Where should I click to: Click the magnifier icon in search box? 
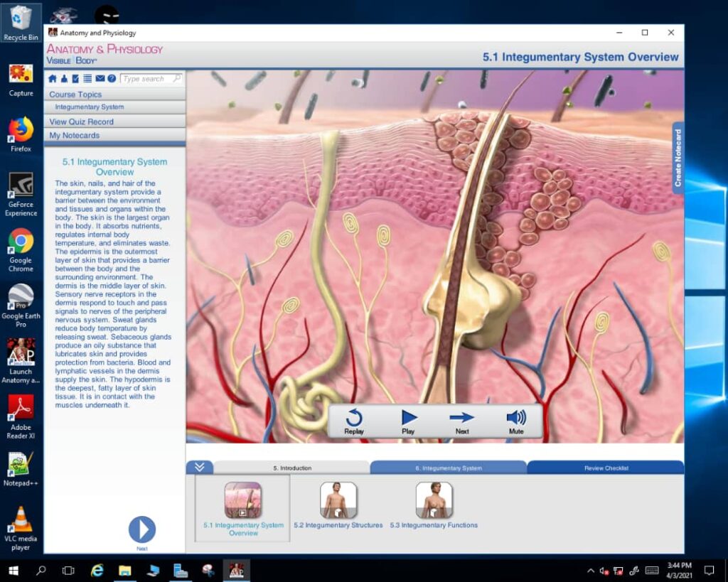(x=177, y=78)
